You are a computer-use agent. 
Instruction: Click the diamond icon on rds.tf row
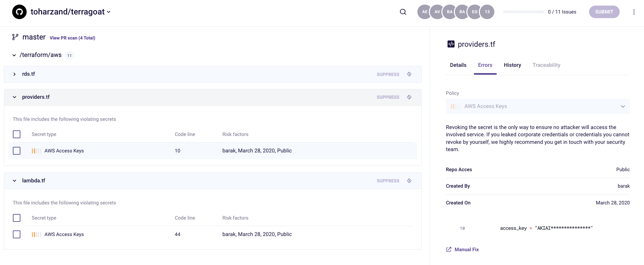pos(409,74)
